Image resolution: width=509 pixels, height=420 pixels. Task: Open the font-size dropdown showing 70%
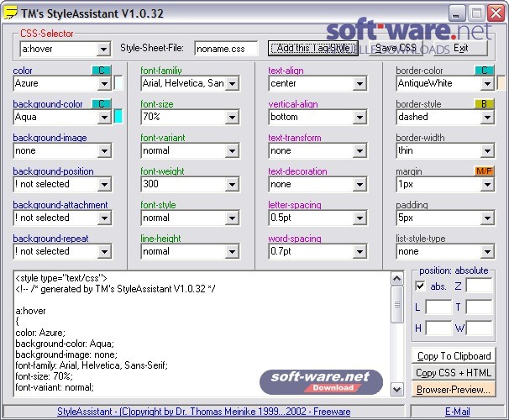click(232, 117)
